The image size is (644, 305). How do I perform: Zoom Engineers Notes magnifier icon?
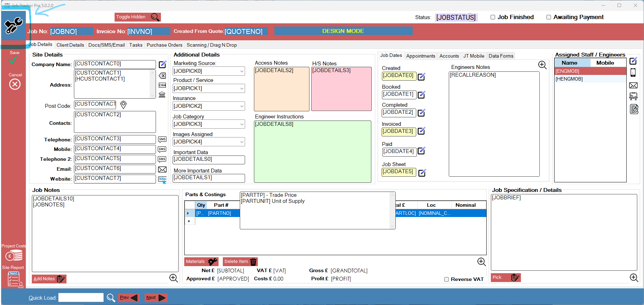tap(543, 65)
